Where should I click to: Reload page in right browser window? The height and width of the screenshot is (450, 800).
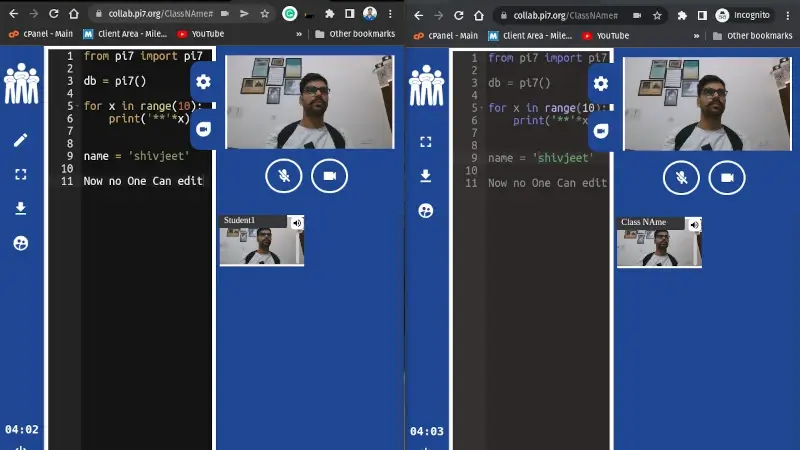pyautogui.click(x=459, y=16)
